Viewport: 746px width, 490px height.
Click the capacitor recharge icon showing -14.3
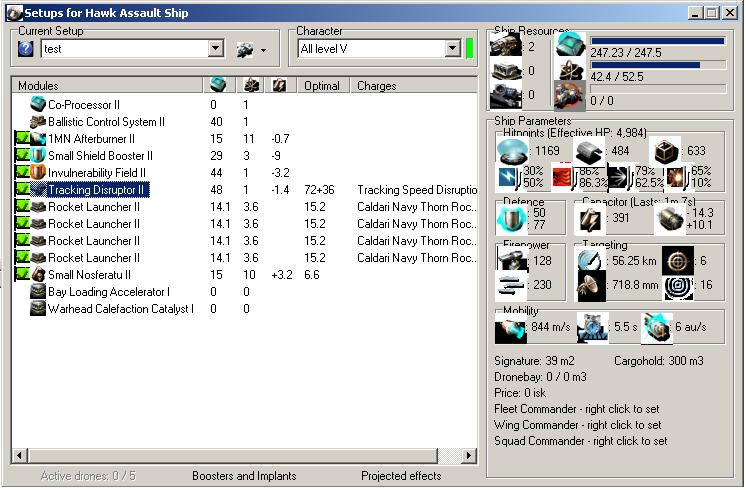pyautogui.click(x=669, y=220)
